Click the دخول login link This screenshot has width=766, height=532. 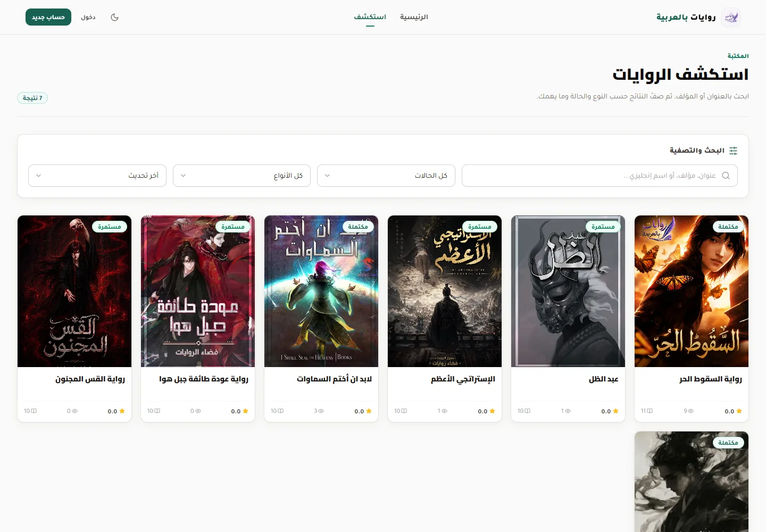[88, 17]
